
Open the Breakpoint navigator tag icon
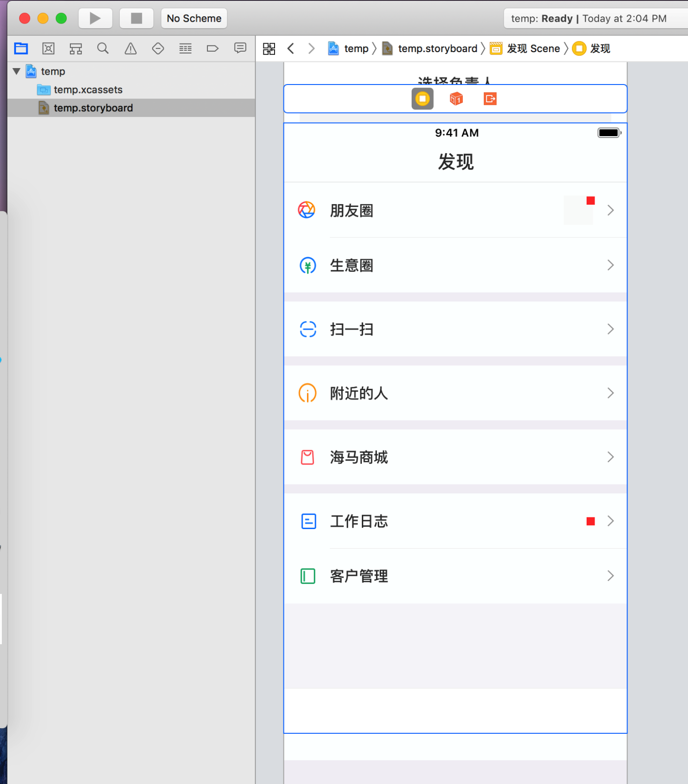click(213, 48)
